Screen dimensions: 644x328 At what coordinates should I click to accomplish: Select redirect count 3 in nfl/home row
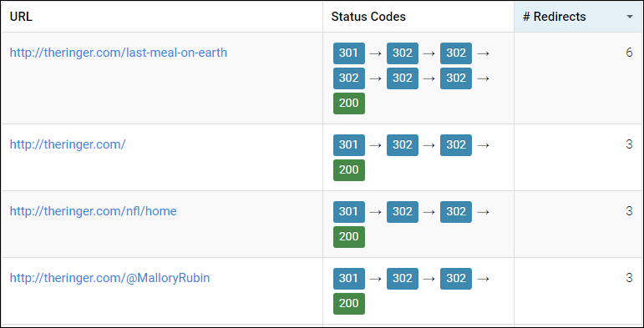coord(629,211)
